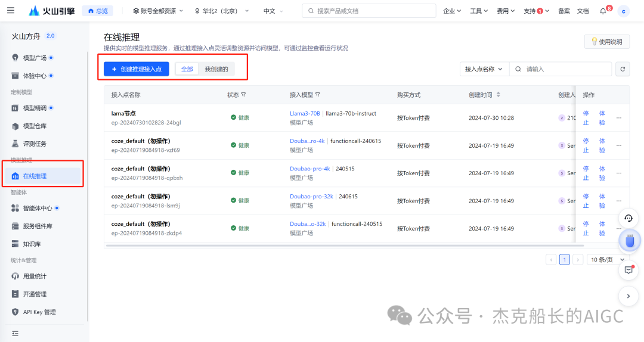Click 停止 for the lama节点 row
This screenshot has width=644, height=342.
(x=586, y=118)
